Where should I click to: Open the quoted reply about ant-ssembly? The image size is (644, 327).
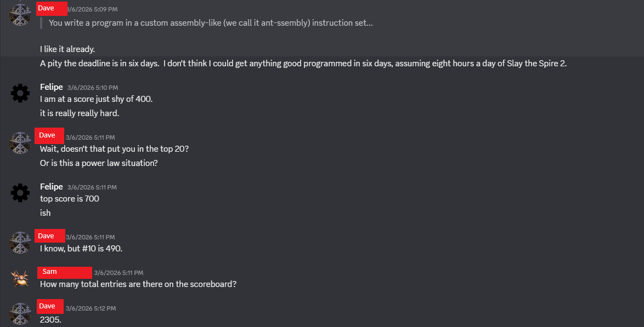[x=211, y=22]
